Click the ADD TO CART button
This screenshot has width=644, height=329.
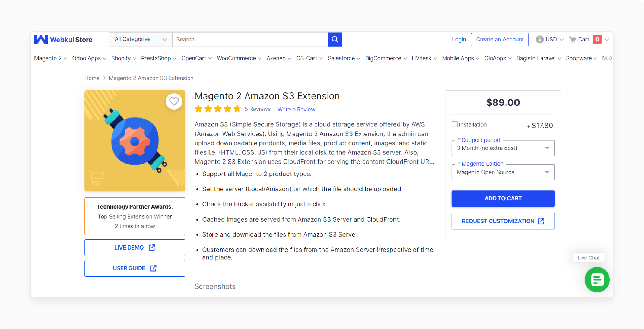coord(503,198)
